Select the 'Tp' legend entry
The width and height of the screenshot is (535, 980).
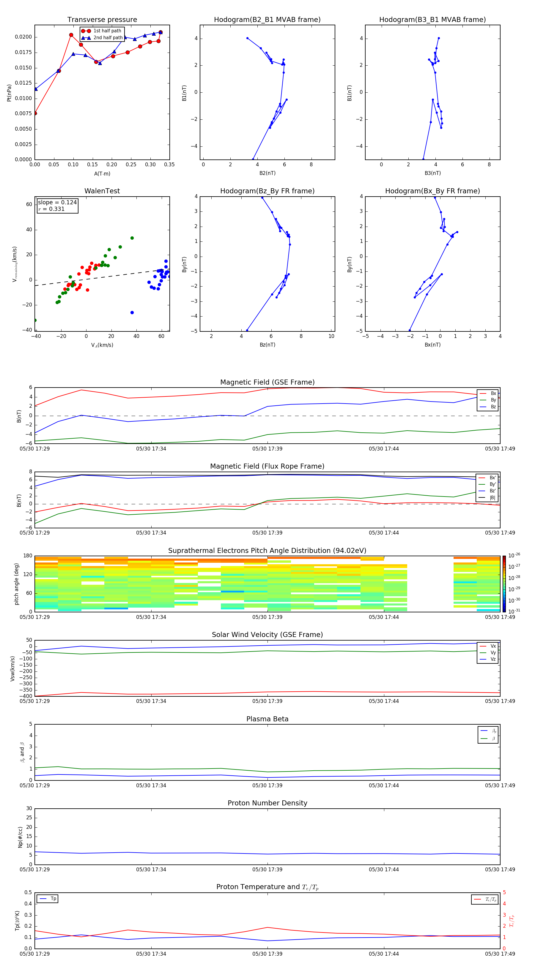(48, 899)
